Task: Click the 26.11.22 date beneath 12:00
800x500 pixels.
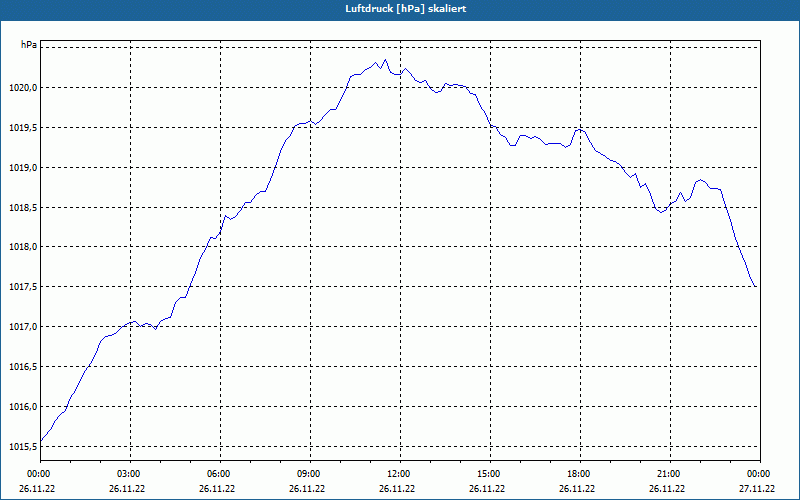Action: 396,488
